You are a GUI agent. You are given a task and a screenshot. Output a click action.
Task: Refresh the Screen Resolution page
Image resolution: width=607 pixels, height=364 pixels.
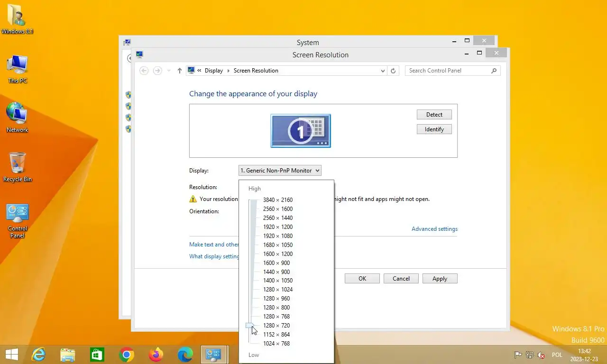click(x=393, y=71)
